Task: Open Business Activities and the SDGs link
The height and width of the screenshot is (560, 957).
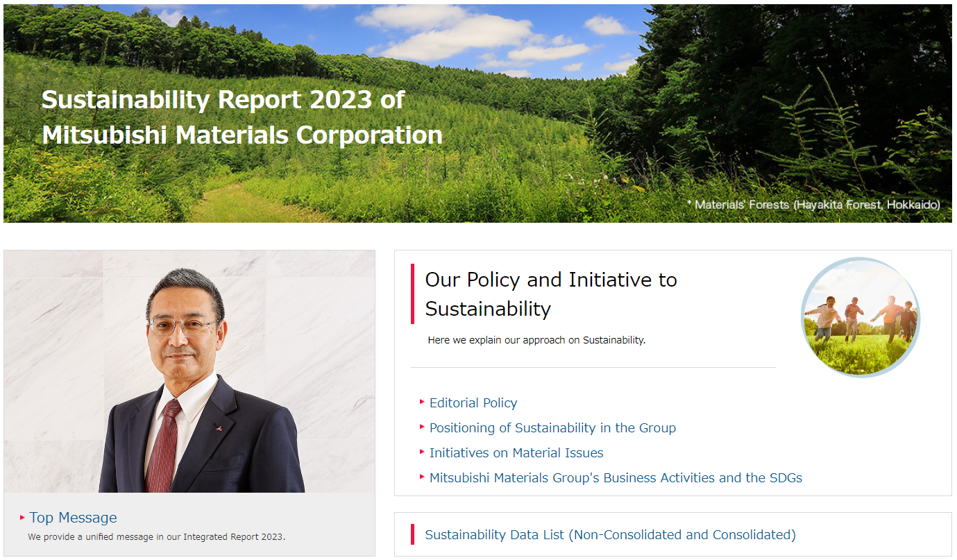Action: click(x=616, y=478)
